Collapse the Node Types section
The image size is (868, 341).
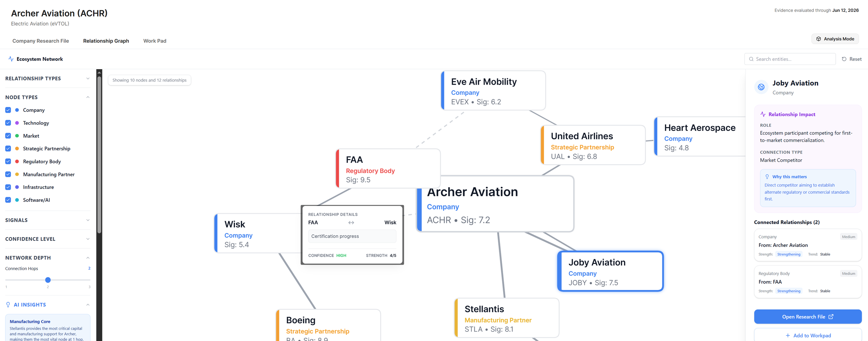tap(48, 97)
